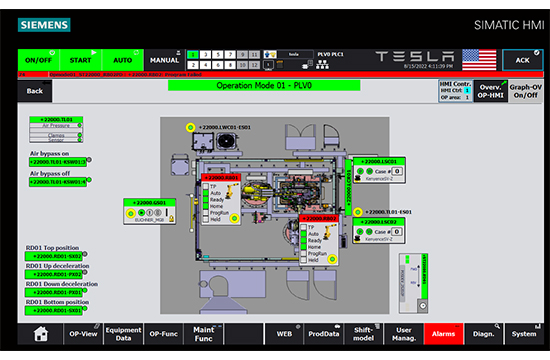Go to the Home screen icon
The width and height of the screenshot is (550, 360).
click(x=40, y=334)
